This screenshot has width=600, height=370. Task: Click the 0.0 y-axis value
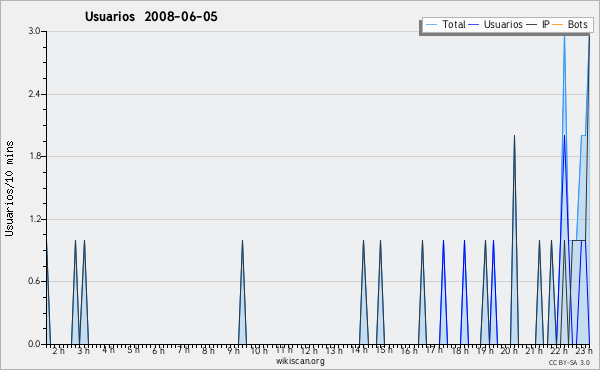click(34, 344)
